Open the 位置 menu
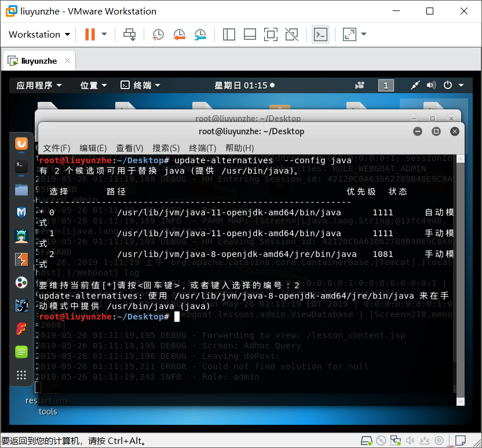This screenshot has height=448, width=482. (x=93, y=85)
